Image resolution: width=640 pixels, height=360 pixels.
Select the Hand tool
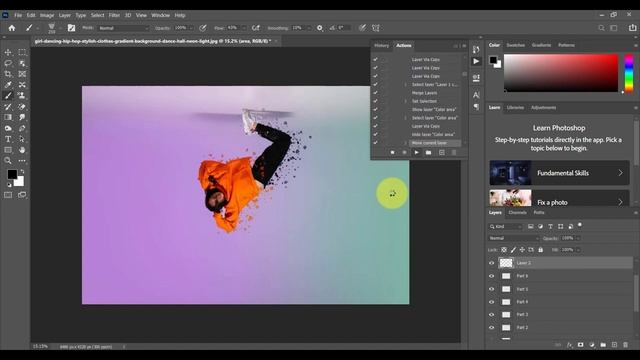tap(22, 150)
